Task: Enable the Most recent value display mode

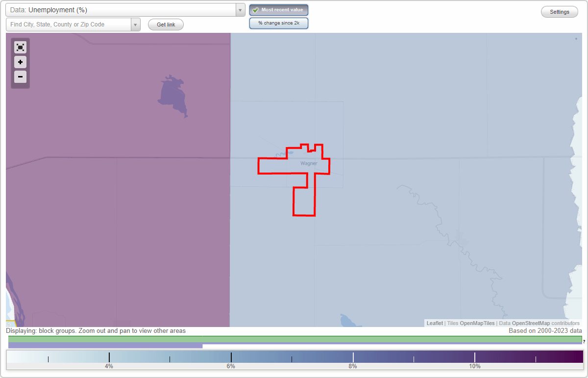Action: click(x=278, y=9)
